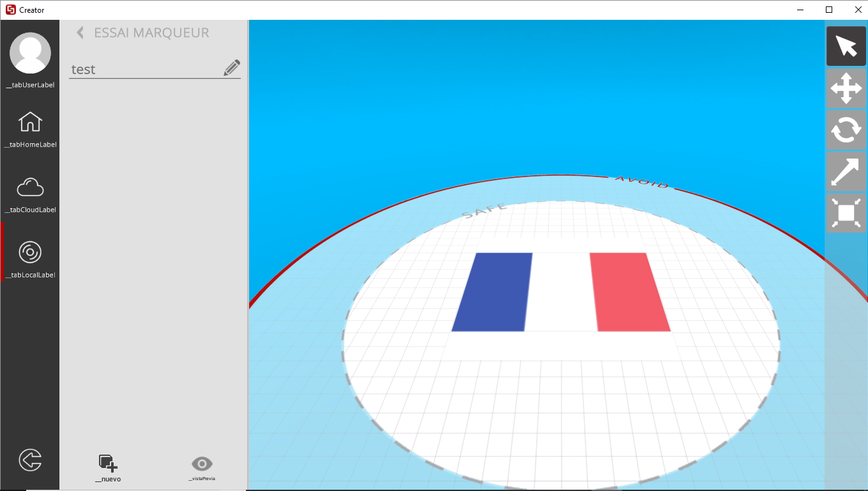Click the Creator app icon in title bar

tap(10, 10)
